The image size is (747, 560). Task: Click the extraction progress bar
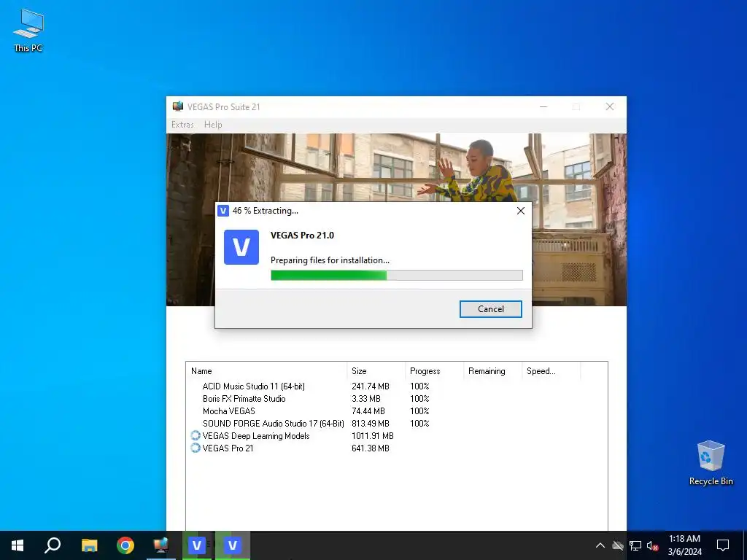pyautogui.click(x=396, y=275)
